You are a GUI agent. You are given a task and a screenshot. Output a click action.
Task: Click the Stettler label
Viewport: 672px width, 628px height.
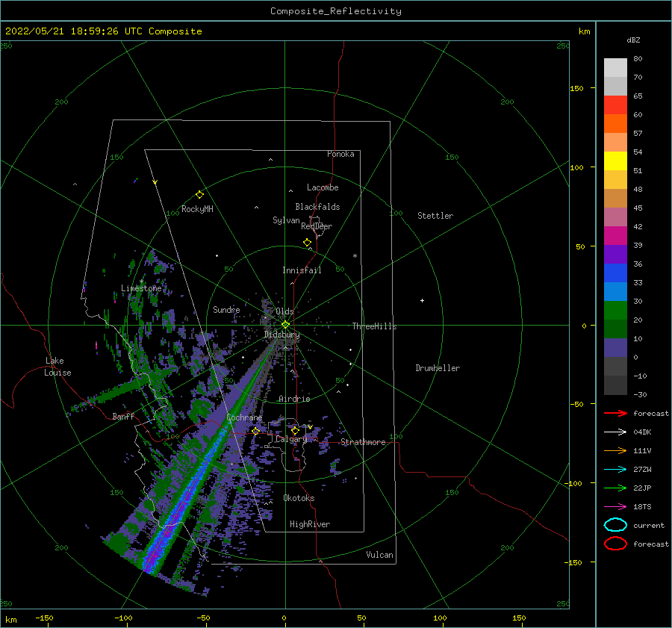pos(435,216)
